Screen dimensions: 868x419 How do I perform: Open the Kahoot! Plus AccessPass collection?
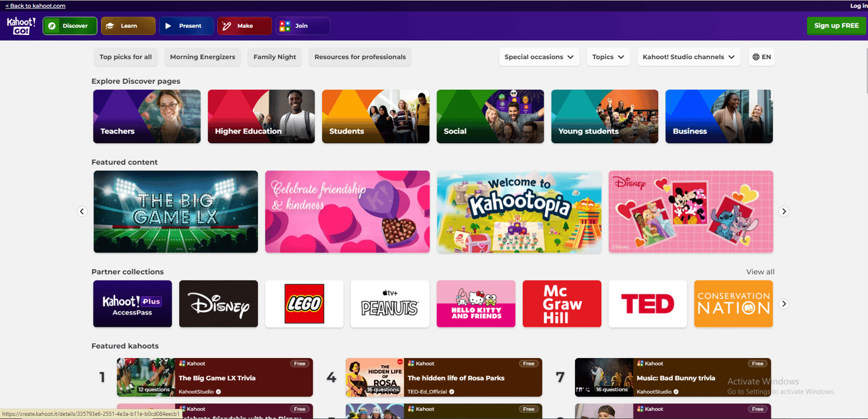(133, 304)
